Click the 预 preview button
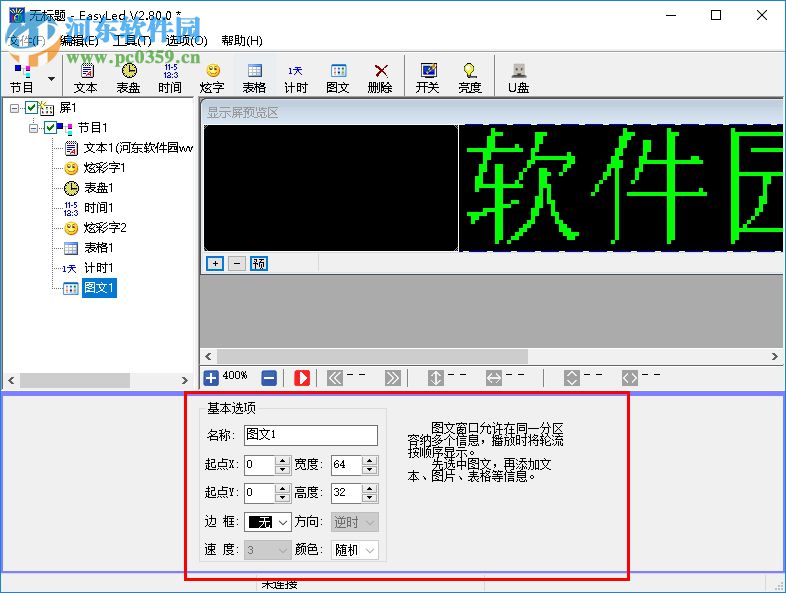This screenshot has height=593, width=786. click(259, 263)
